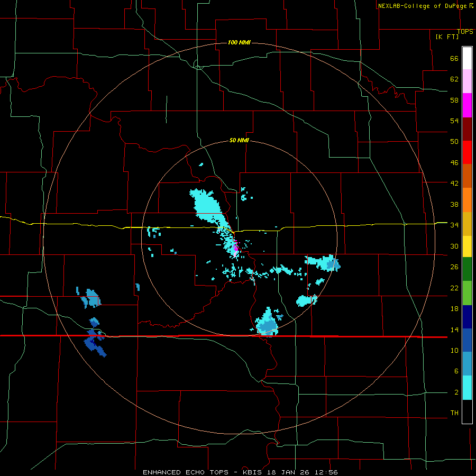Click the 100 NMI range ring label

point(239,42)
